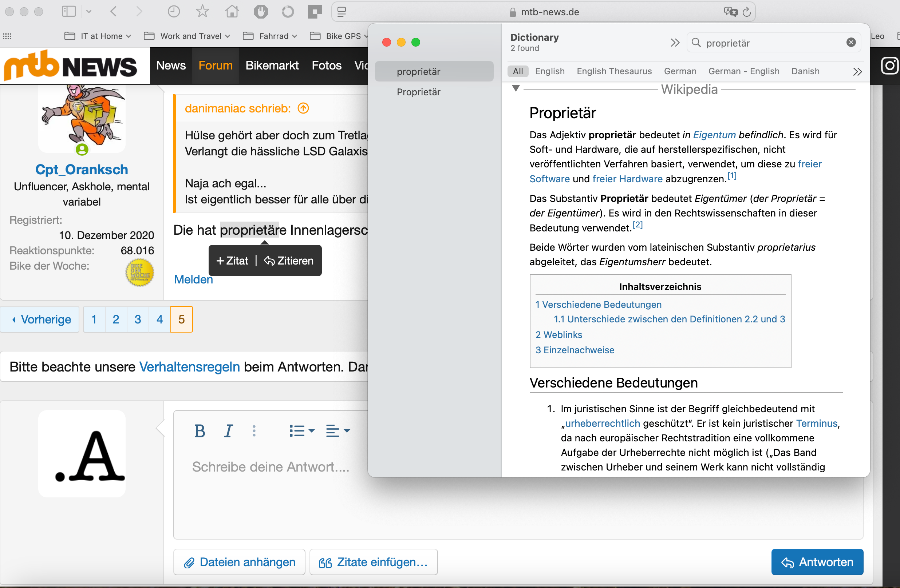Collapse the Wikipedia section disclosure triangle

(516, 88)
